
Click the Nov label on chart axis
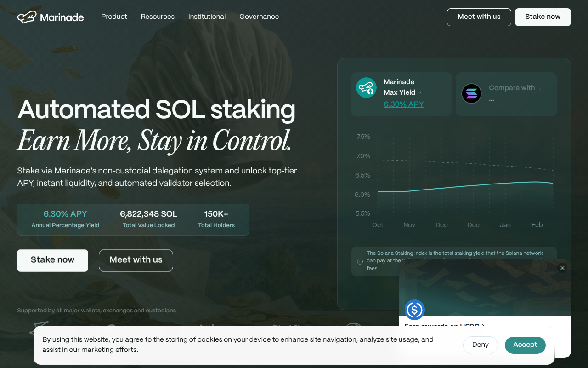(x=409, y=225)
